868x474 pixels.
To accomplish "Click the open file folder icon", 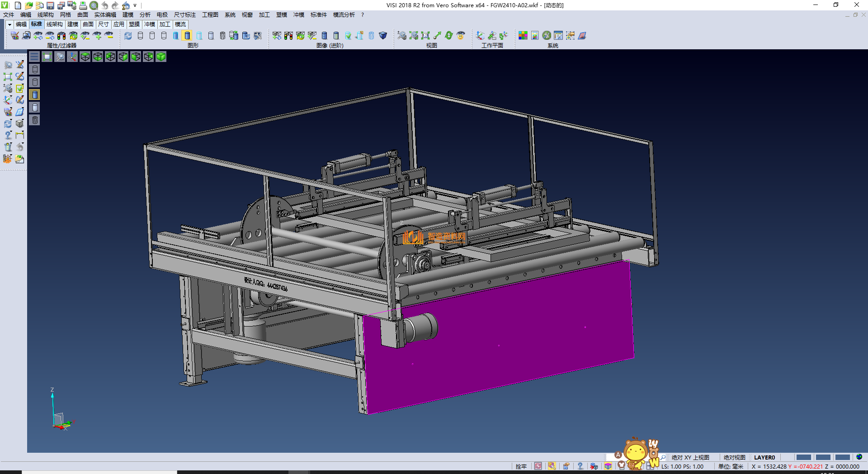I will coord(28,5).
